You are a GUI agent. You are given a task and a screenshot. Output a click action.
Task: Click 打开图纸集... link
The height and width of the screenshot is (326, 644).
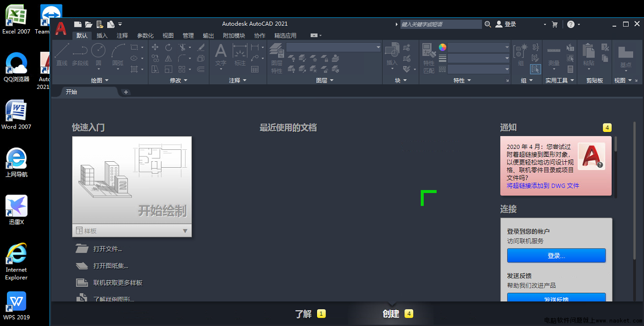111,266
